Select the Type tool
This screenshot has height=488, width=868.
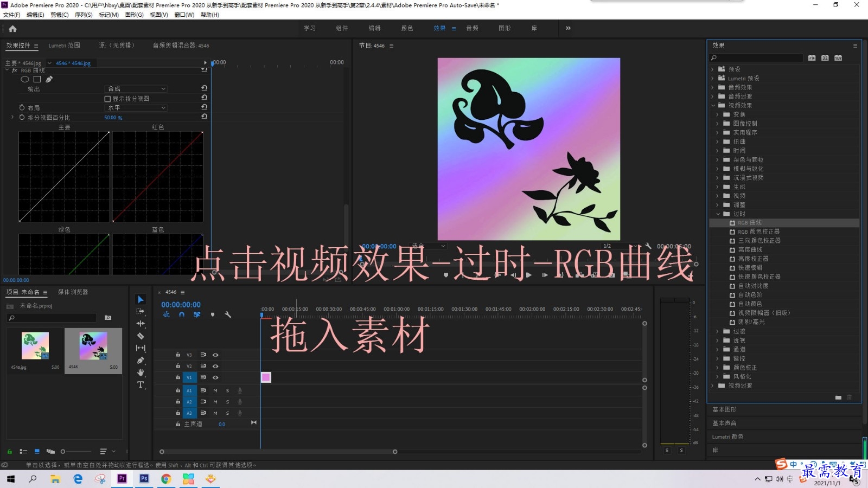tap(141, 384)
